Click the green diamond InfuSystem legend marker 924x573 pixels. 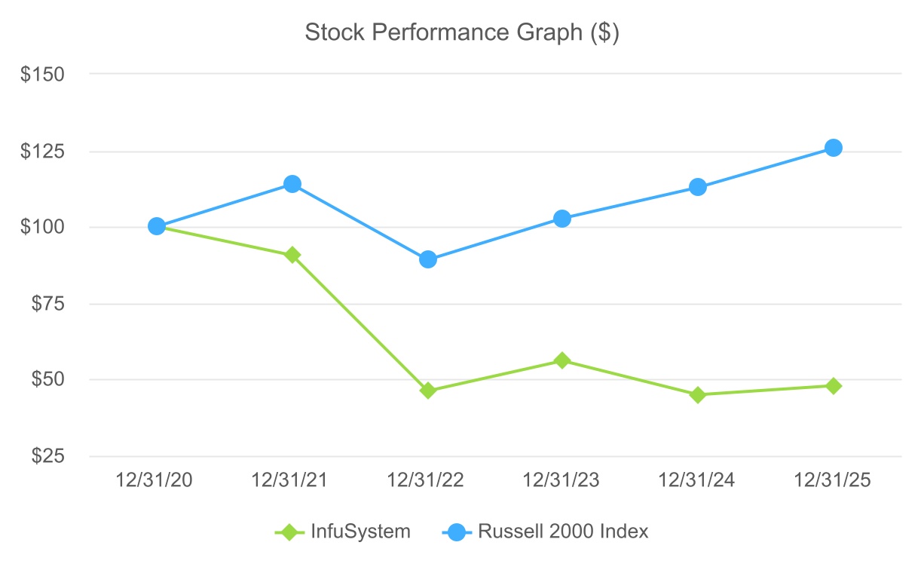click(286, 532)
